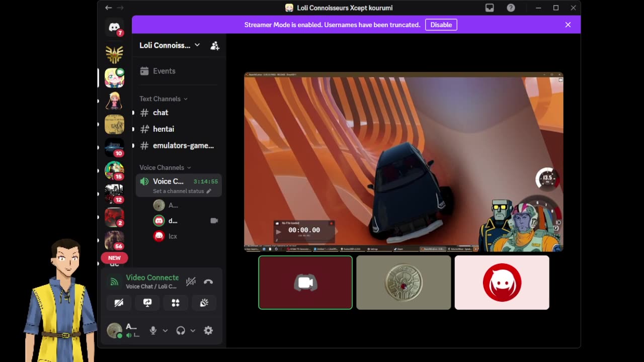The width and height of the screenshot is (644, 362).
Task: Open the #emulators-game... channel
Action: (179, 146)
